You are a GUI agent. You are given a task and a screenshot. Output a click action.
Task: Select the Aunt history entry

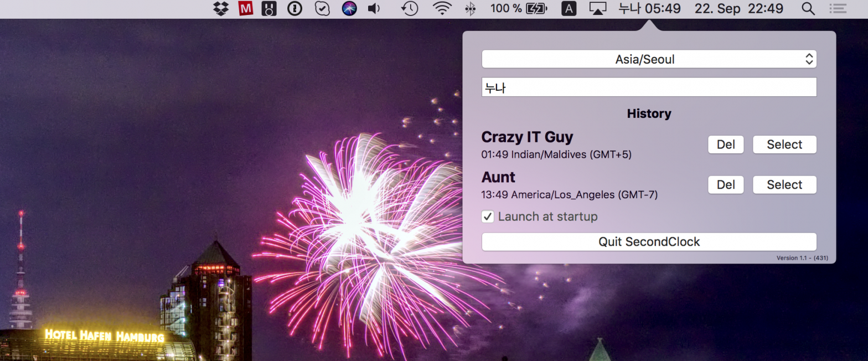(784, 185)
